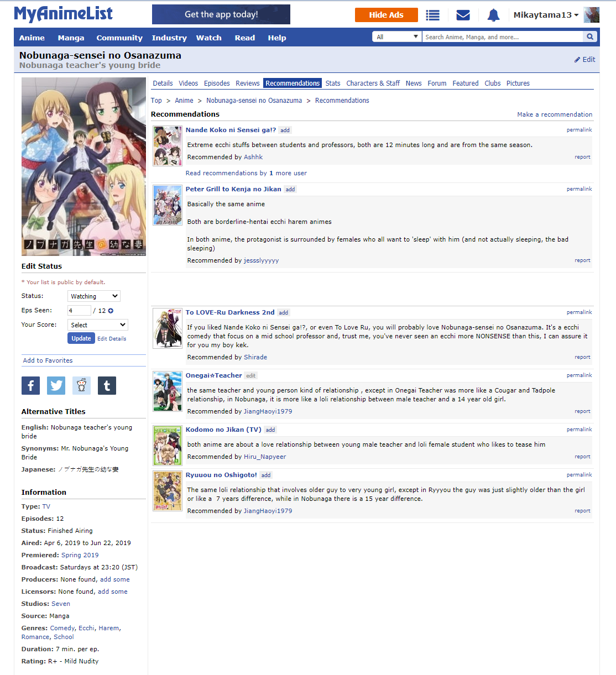
Task: Open recommender Ashhk's profile
Action: click(253, 157)
